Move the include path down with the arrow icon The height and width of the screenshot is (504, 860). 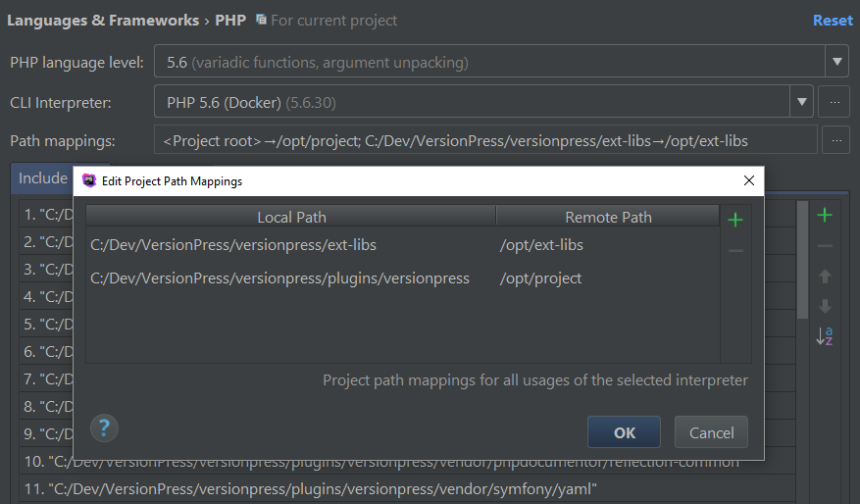click(x=825, y=306)
